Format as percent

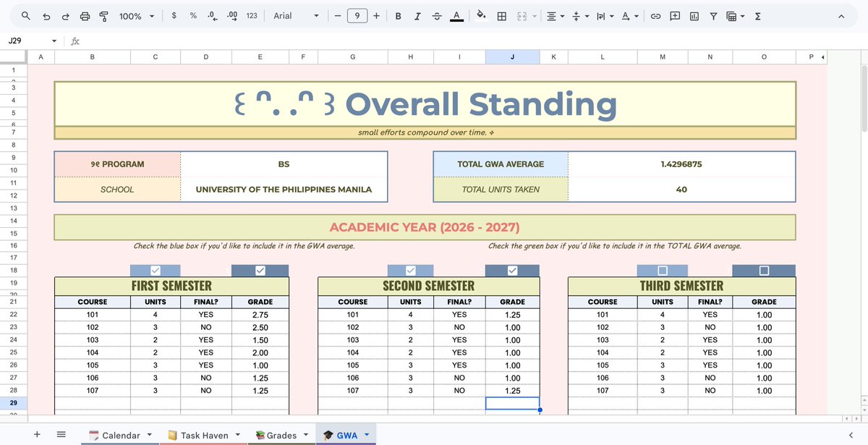(193, 15)
